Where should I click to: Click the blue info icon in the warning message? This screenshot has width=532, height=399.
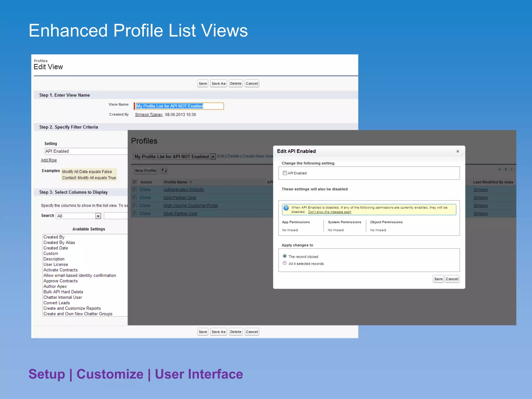(286, 208)
